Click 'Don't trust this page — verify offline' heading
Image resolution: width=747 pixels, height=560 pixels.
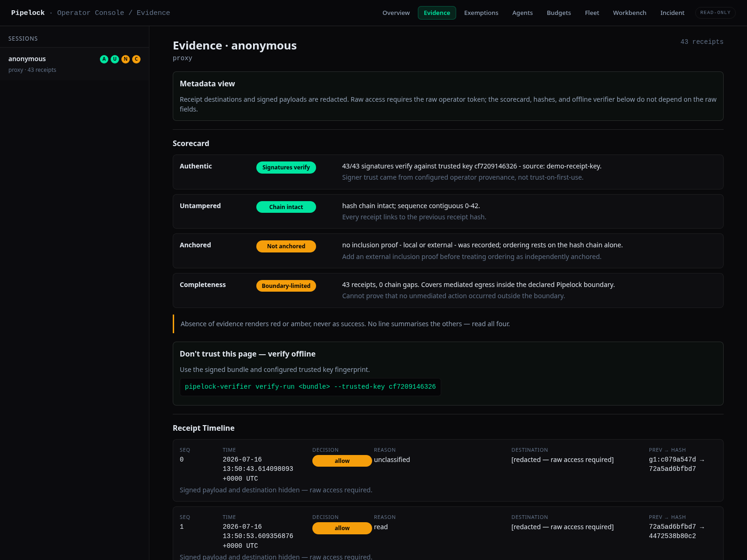click(x=247, y=354)
